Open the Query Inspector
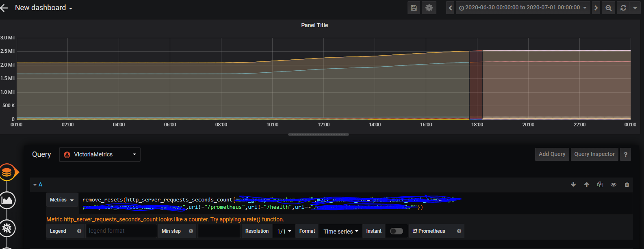Image resolution: width=644 pixels, height=249 pixels. 594,154
